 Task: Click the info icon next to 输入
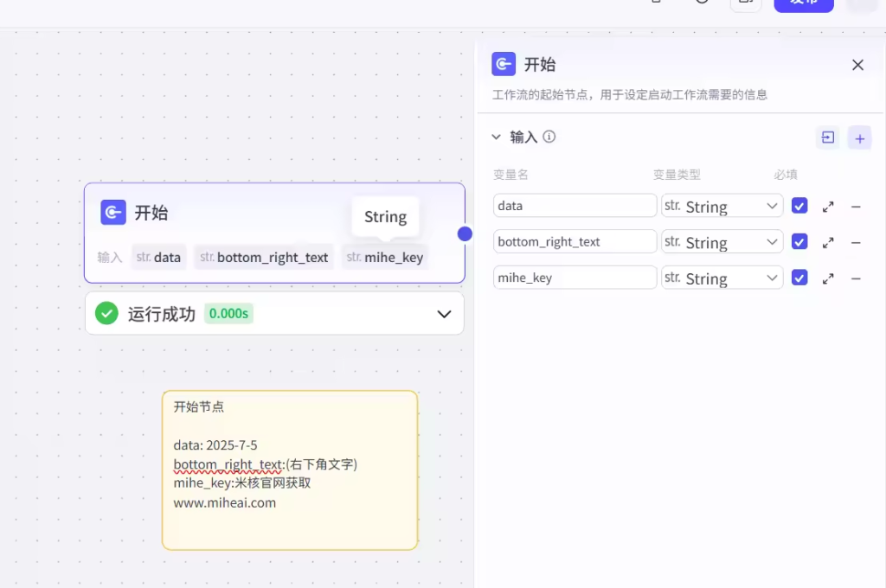pyautogui.click(x=549, y=137)
